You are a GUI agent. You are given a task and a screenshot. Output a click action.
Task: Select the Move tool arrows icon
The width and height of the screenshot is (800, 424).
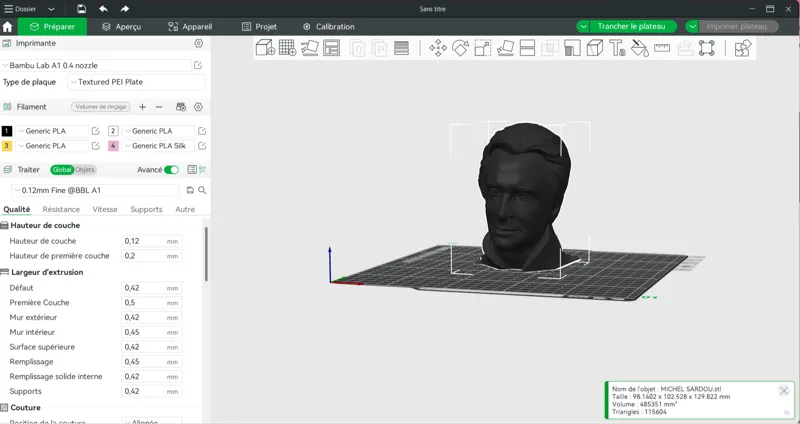click(x=438, y=48)
